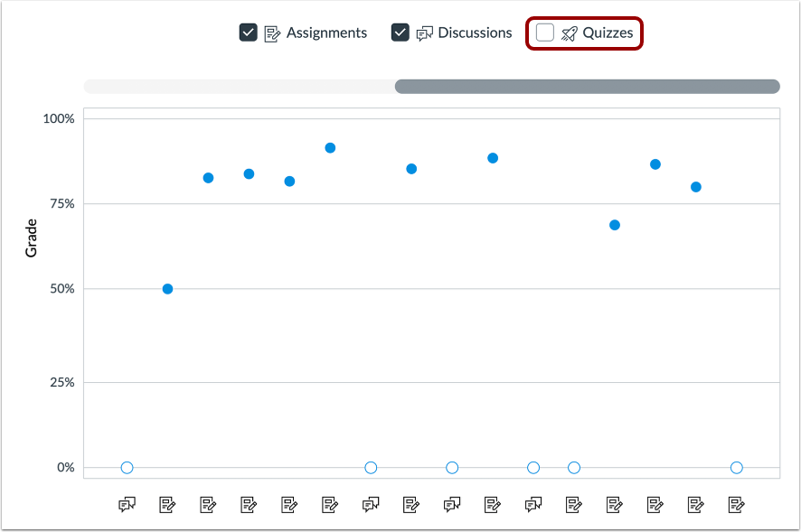This screenshot has height=532, width=801.
Task: Click the assignment icon next to the first discussion marker
Action: [167, 504]
